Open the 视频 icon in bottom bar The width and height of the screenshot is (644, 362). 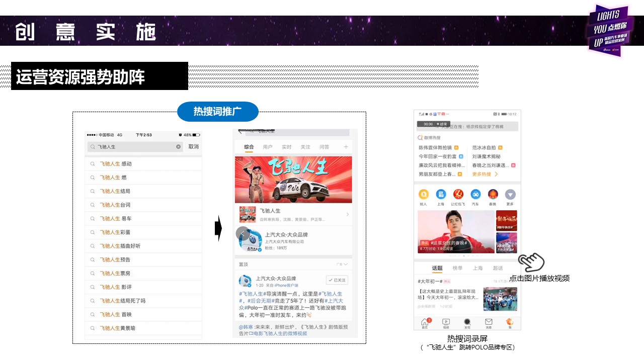coord(446,323)
